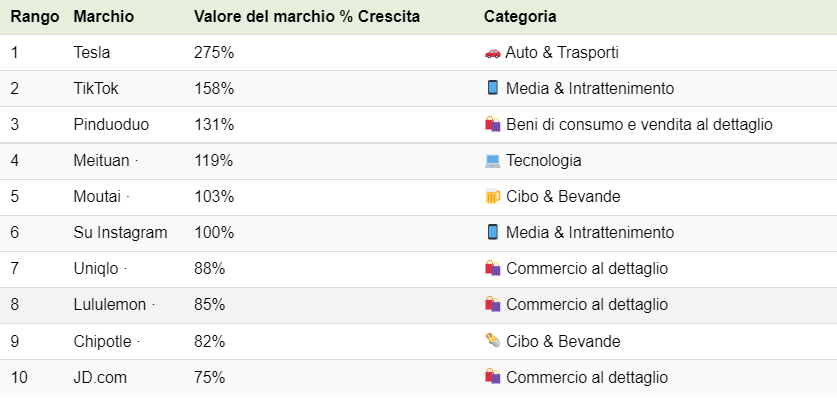The image size is (837, 400).
Task: Click the shopping bags icon in Uniqlo row
Action: pos(493,268)
